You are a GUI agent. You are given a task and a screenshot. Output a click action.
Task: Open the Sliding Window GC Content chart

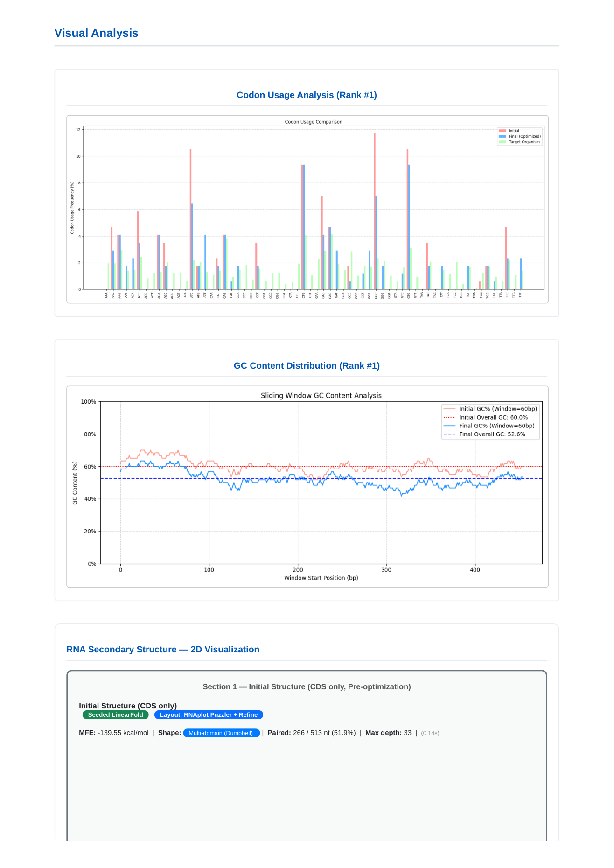click(307, 486)
